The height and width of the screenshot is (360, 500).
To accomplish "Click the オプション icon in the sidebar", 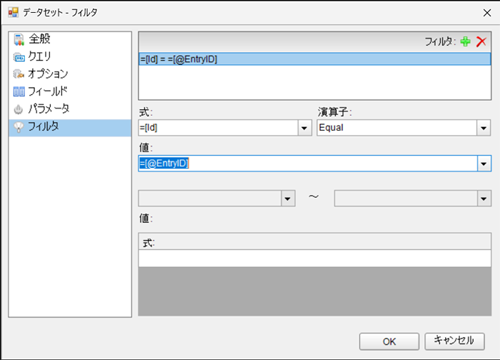I will click(19, 74).
